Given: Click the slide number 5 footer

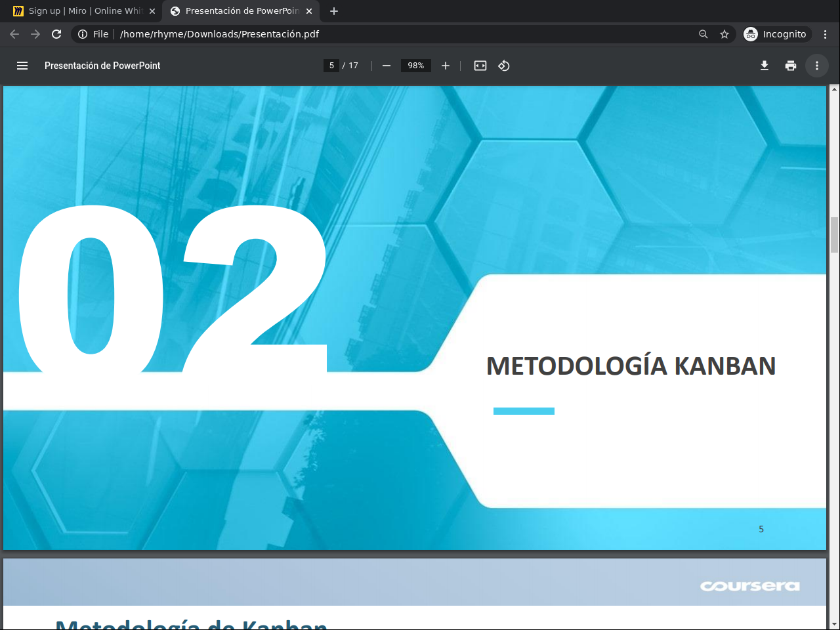Looking at the screenshot, I should point(761,529).
